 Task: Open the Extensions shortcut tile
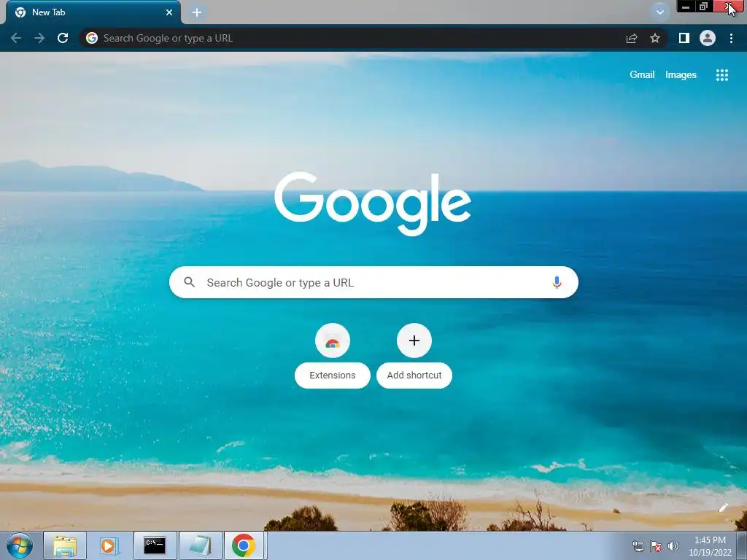click(x=333, y=341)
